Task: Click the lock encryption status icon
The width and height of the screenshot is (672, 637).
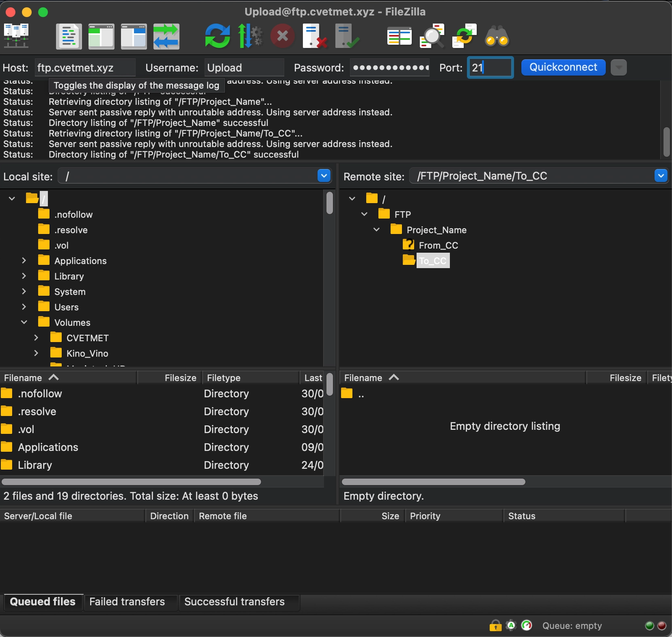Action: tap(495, 625)
